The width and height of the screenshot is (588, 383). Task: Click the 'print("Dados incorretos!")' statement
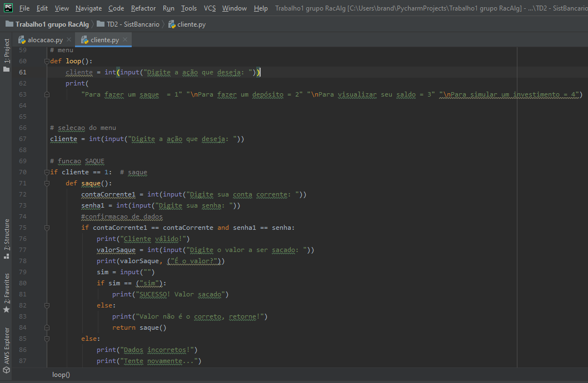[147, 350]
